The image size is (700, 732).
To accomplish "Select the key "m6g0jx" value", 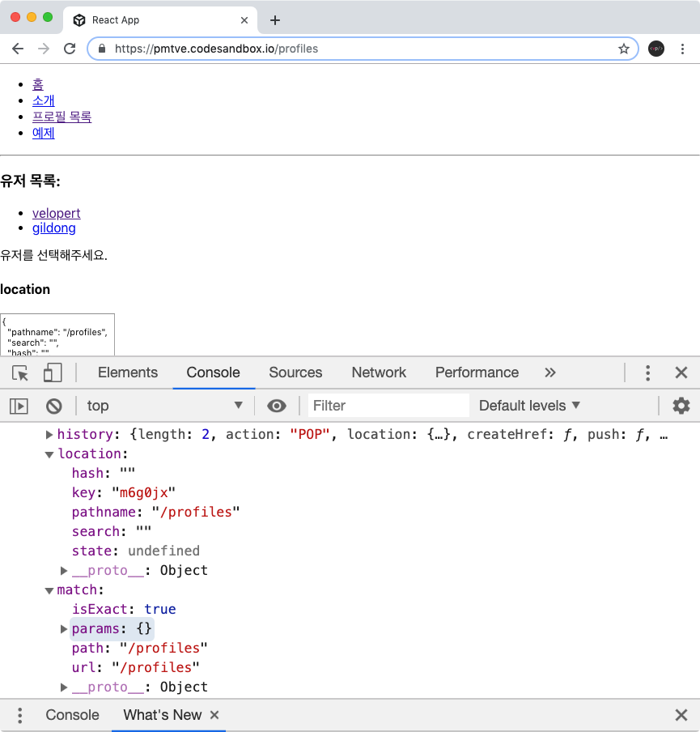I will click(x=143, y=493).
